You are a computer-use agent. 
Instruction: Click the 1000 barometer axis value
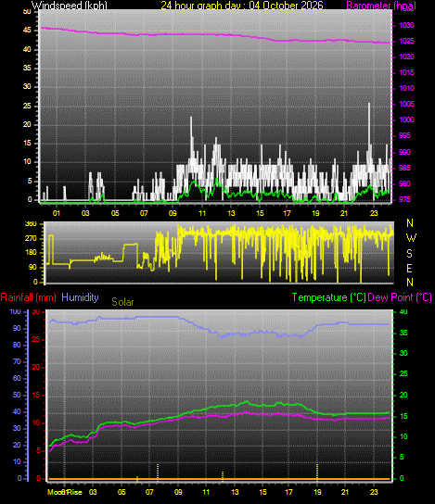click(406, 120)
